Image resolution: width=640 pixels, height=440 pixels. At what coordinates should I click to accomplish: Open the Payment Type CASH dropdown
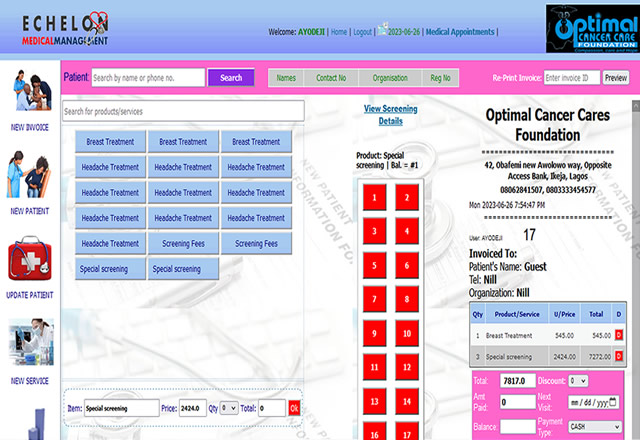595,427
